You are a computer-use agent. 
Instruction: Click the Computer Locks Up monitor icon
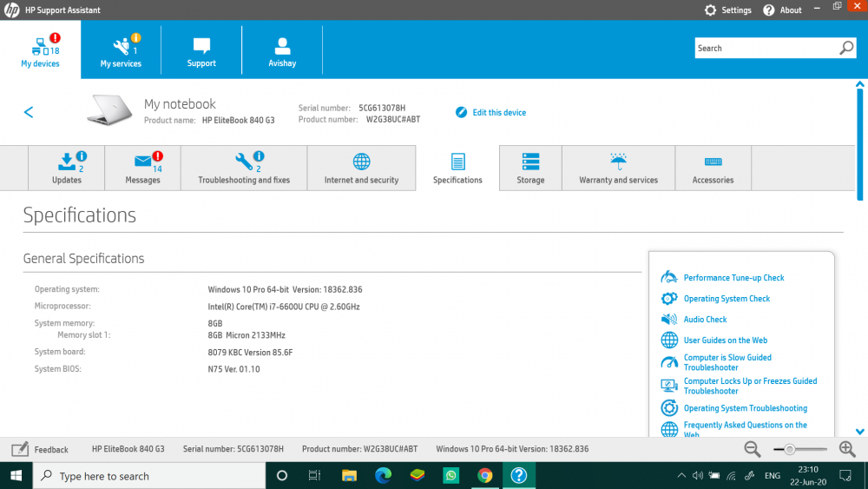pyautogui.click(x=669, y=386)
